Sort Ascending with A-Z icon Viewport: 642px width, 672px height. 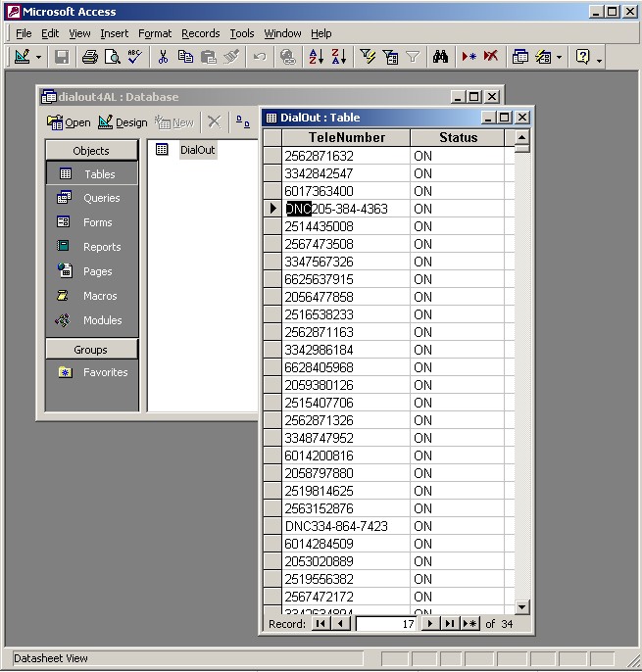click(x=316, y=57)
